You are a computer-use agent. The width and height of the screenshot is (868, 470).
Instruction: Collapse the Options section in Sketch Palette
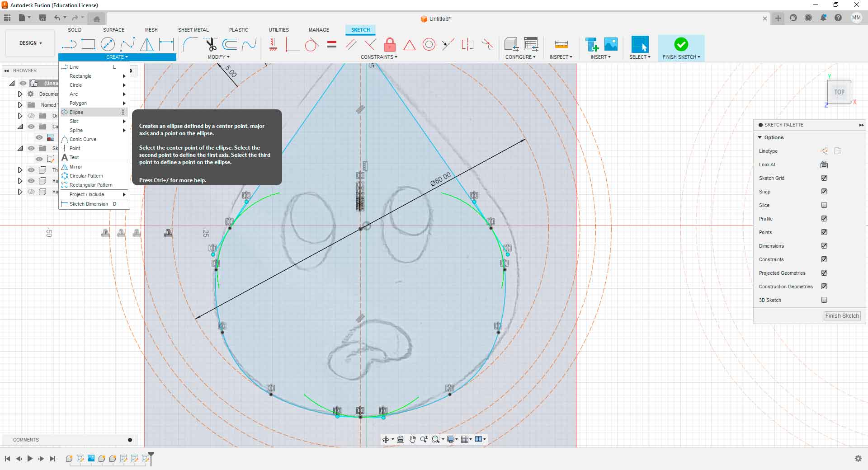760,137
